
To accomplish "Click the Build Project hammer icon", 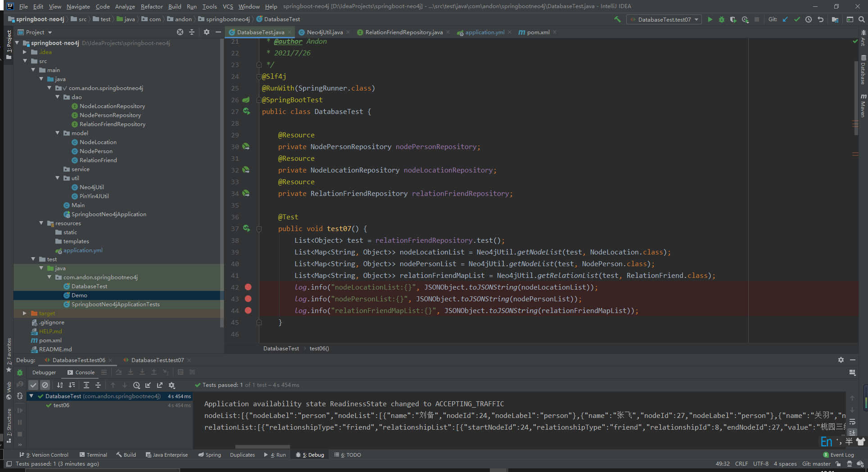I will 617,19.
